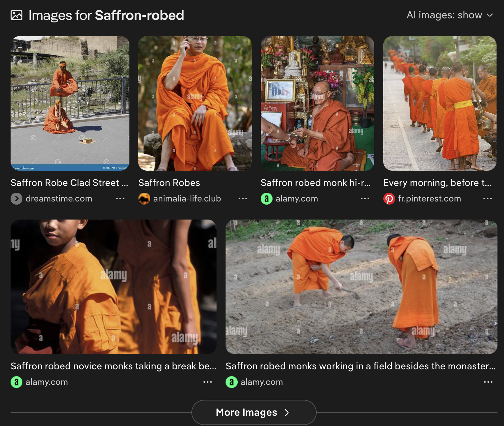Viewport: 504px width, 426px height.
Task: Click 'Saffron robed monks working in a field' title
Action: pyautogui.click(x=361, y=366)
